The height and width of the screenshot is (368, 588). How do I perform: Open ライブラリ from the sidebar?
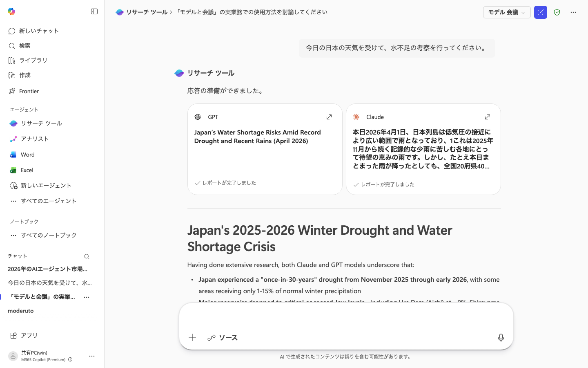click(x=33, y=60)
